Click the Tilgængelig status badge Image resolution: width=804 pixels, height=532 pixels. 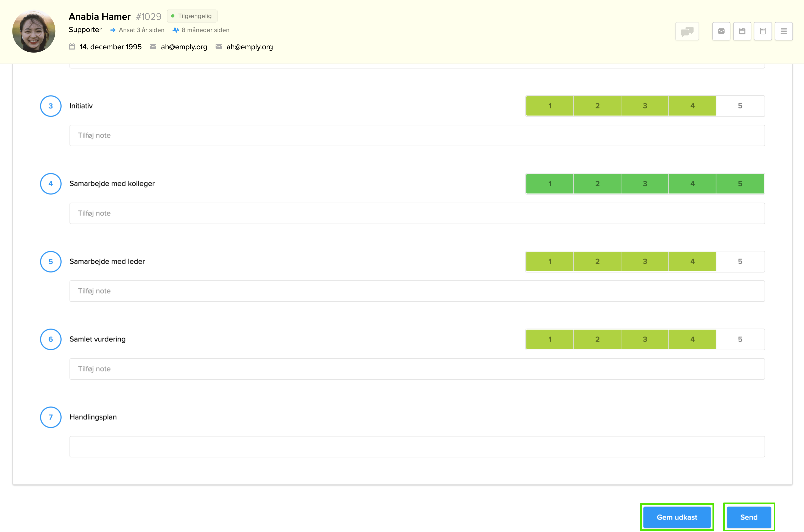point(192,16)
